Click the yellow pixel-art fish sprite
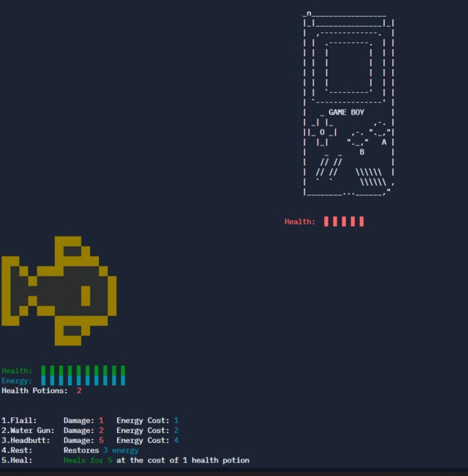The height and width of the screenshot is (476, 468). [59, 291]
